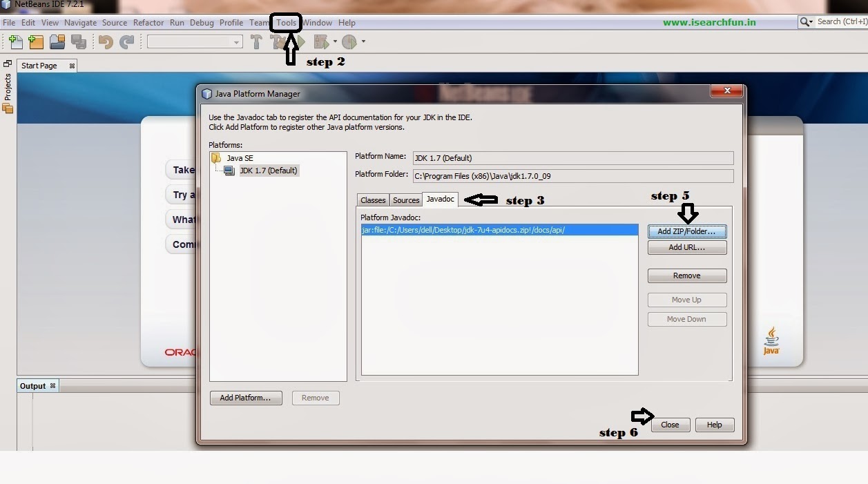Open the search options dropdown magnifier
The image size is (868, 484).
(806, 22)
